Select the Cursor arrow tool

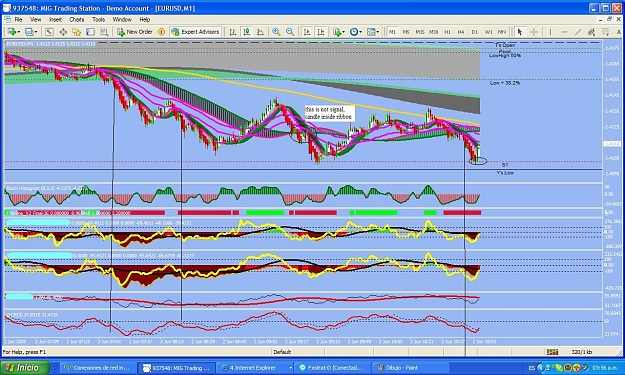point(519,32)
